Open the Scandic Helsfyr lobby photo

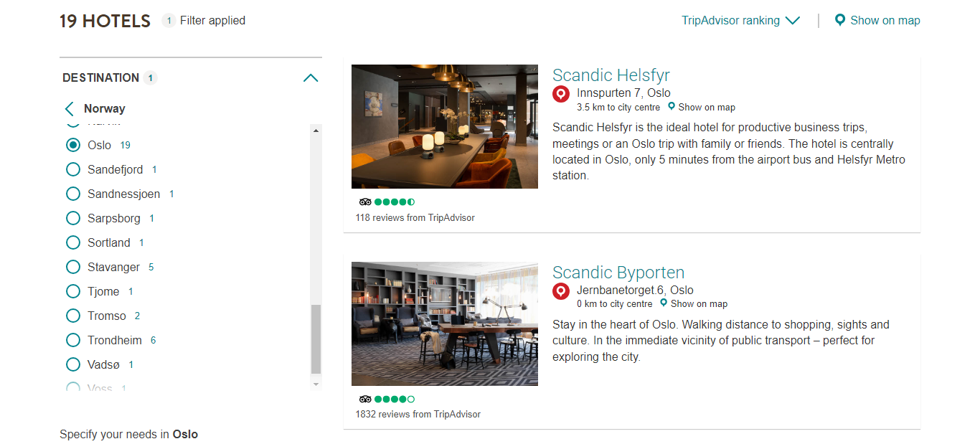pyautogui.click(x=445, y=126)
